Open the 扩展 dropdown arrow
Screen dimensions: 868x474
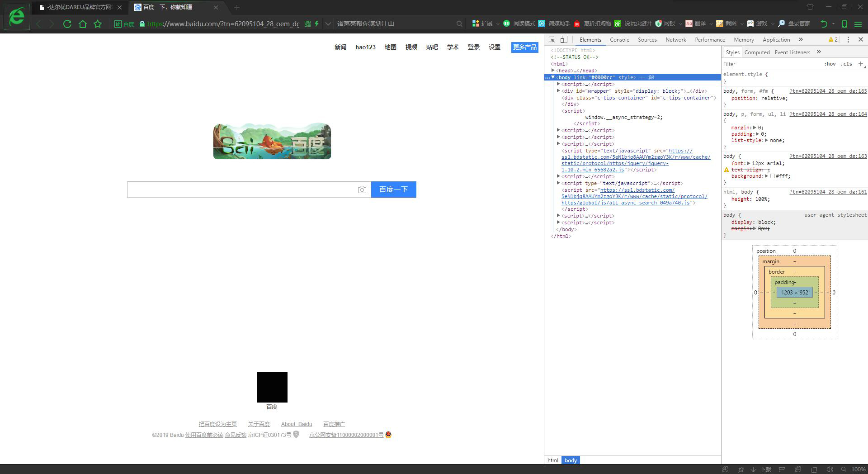[x=498, y=24]
